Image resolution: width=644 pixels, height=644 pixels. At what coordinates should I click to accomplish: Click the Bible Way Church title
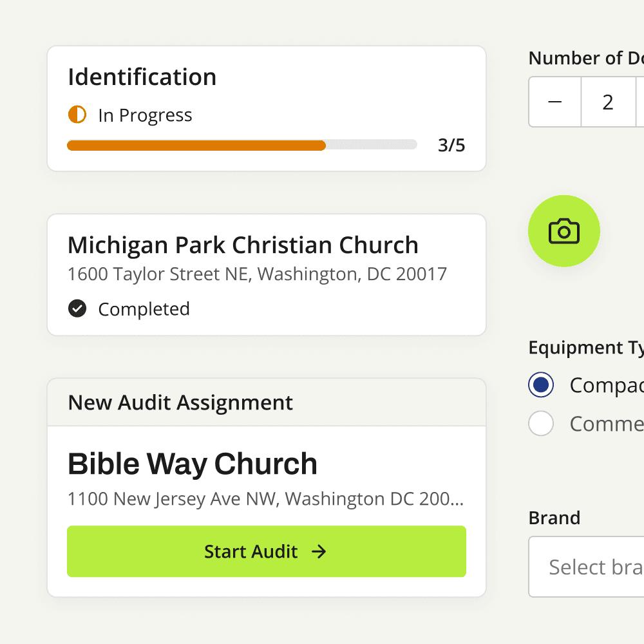coord(193,464)
